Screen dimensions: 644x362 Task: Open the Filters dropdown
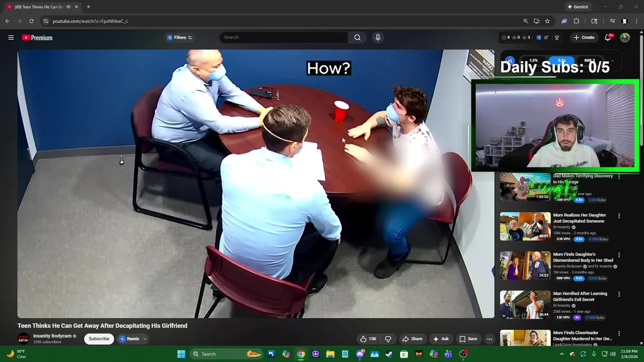[x=180, y=38]
